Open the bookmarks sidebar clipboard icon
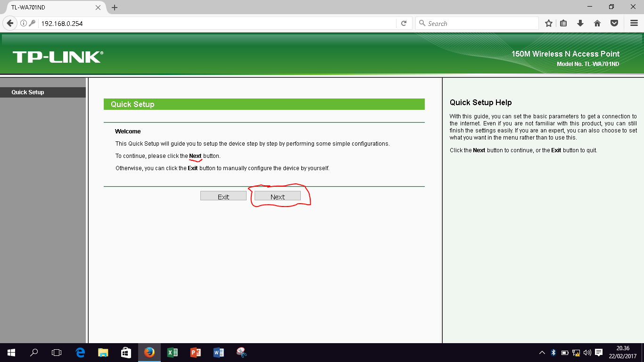Screen dimensions: 644x362 tap(563, 23)
